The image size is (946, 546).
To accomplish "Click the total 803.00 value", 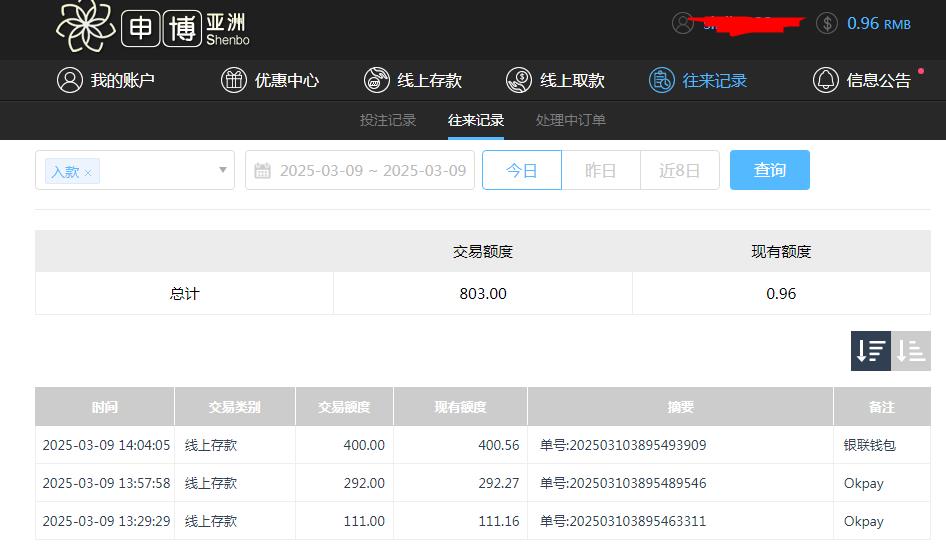I will coord(483,294).
